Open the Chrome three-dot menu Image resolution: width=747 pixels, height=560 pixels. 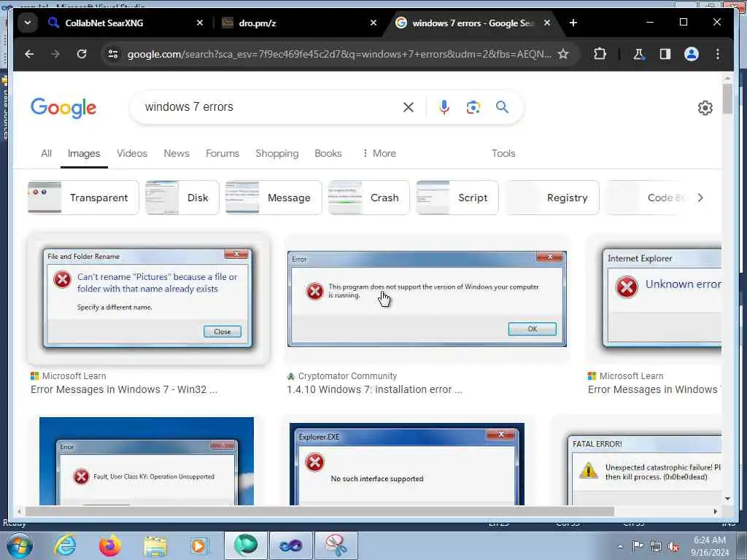pos(718,54)
